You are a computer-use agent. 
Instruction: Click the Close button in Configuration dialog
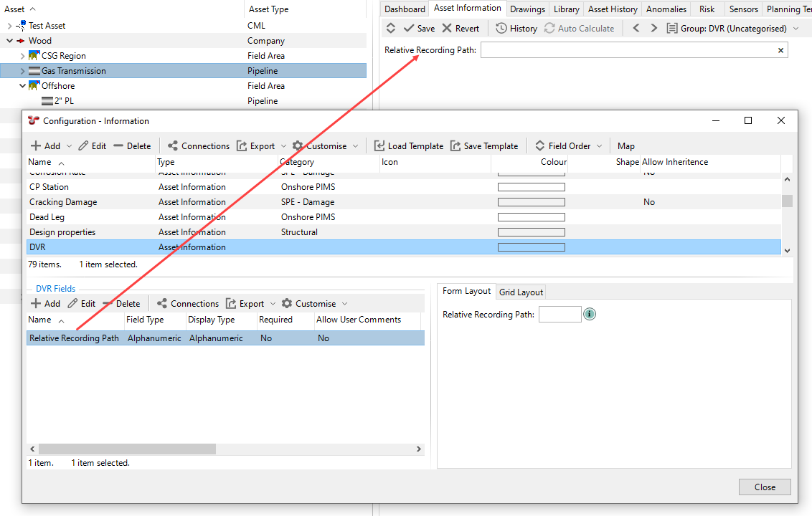(765, 487)
